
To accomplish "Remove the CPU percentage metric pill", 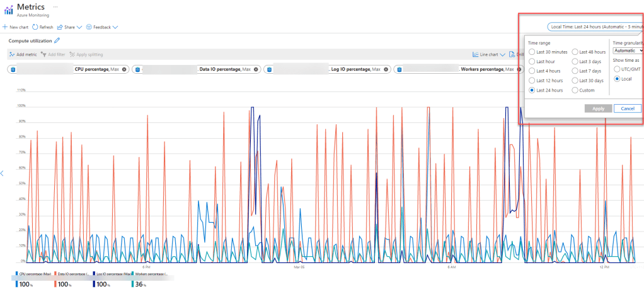I will point(124,69).
